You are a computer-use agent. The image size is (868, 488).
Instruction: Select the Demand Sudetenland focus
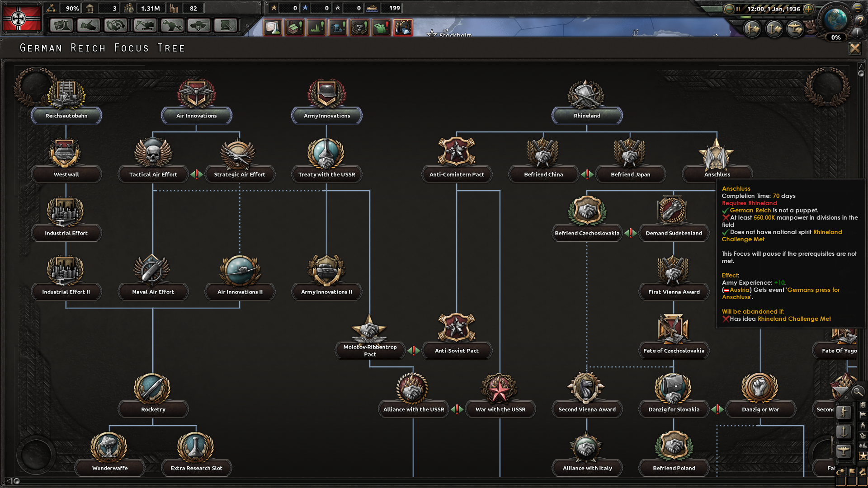pos(674,219)
